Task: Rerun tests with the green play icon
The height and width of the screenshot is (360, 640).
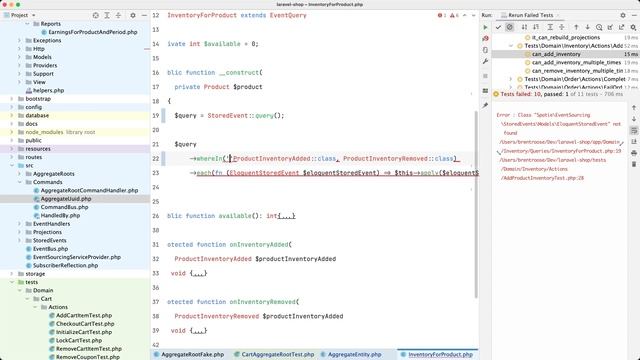Action: [x=485, y=27]
